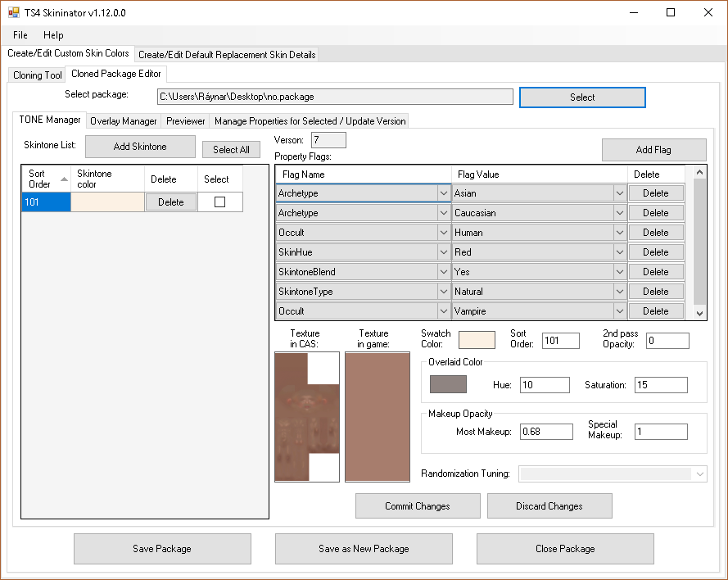Click the package path field

[x=335, y=97]
